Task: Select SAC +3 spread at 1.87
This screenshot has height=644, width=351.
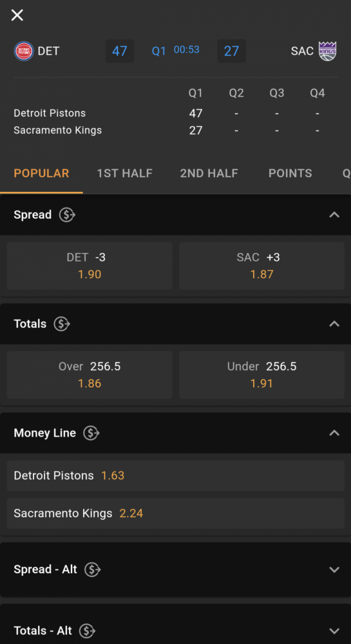Action: click(261, 266)
